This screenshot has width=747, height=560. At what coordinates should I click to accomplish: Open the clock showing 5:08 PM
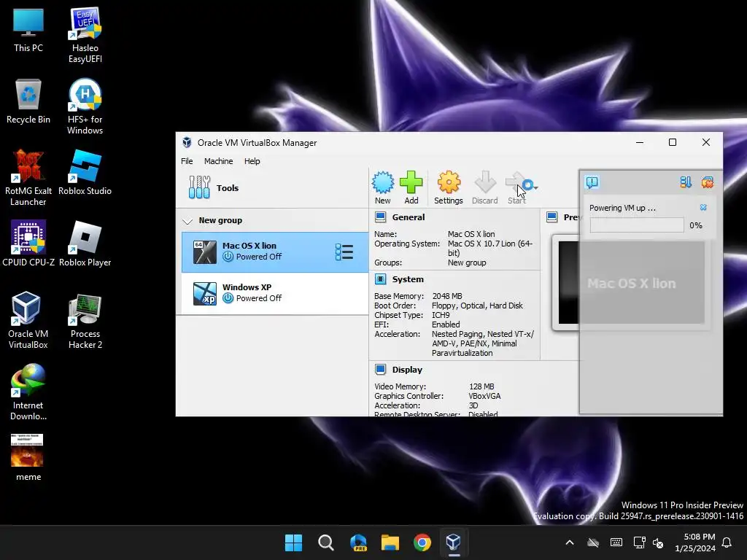tap(695, 542)
